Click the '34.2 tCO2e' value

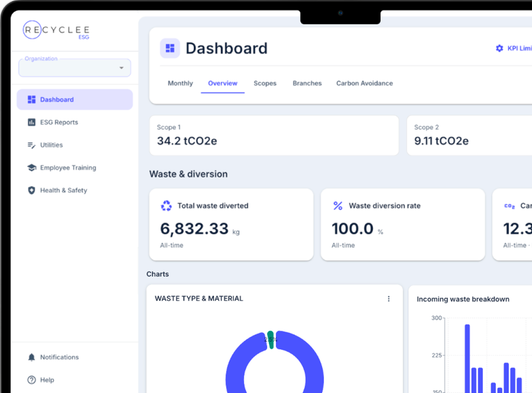click(187, 141)
